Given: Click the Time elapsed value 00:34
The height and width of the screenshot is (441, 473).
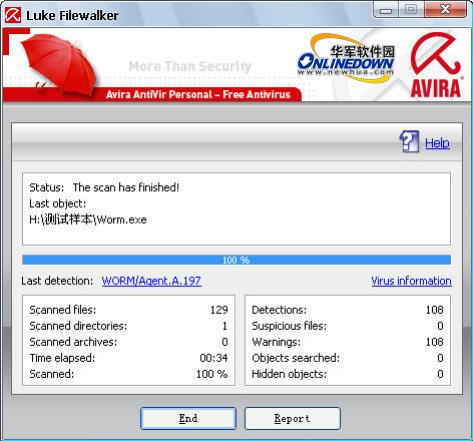Looking at the screenshot, I should pos(214,358).
